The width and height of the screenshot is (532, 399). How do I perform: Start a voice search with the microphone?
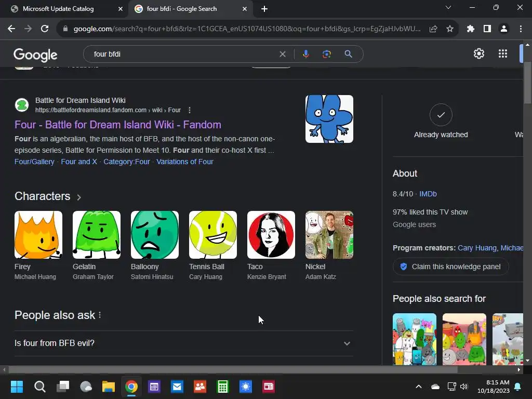tap(305, 54)
